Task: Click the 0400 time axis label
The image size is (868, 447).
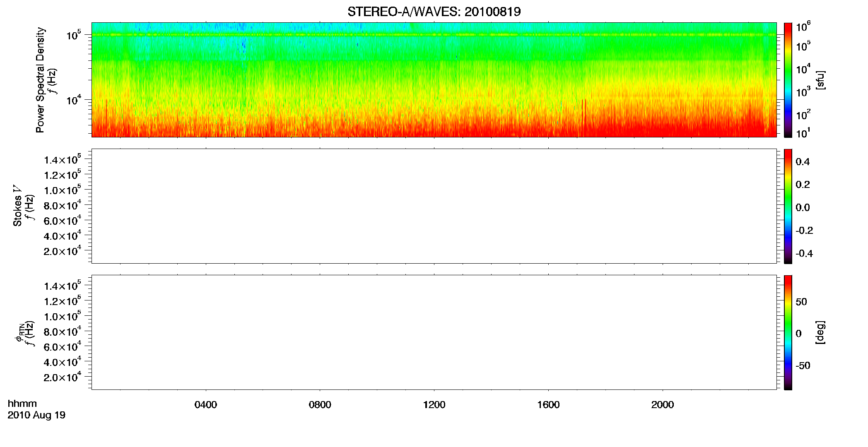Action: [x=206, y=405]
